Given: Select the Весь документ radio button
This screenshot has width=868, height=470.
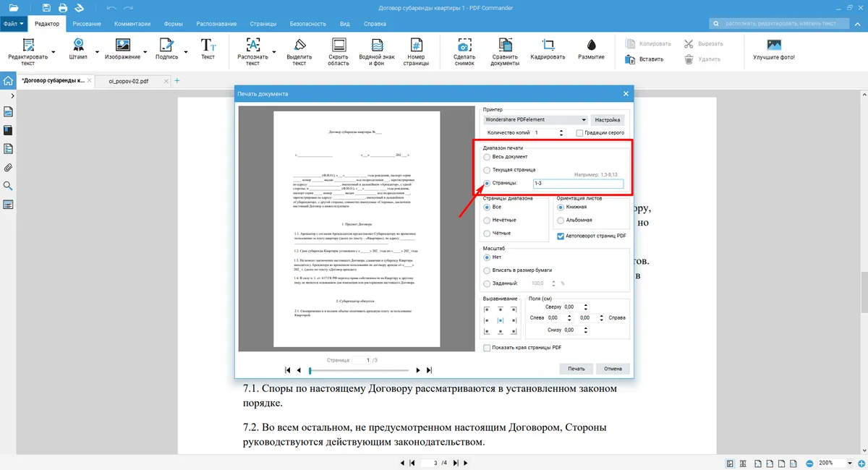Looking at the screenshot, I should 487,157.
